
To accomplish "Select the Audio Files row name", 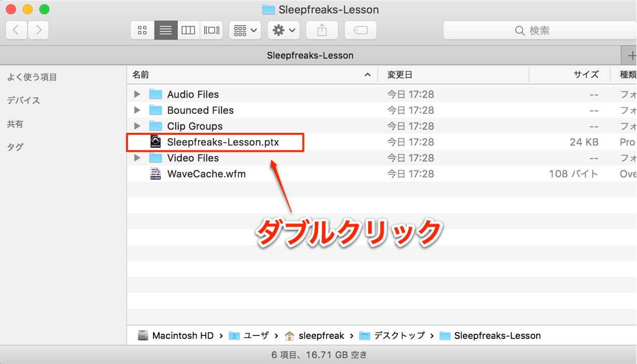I will click(193, 94).
